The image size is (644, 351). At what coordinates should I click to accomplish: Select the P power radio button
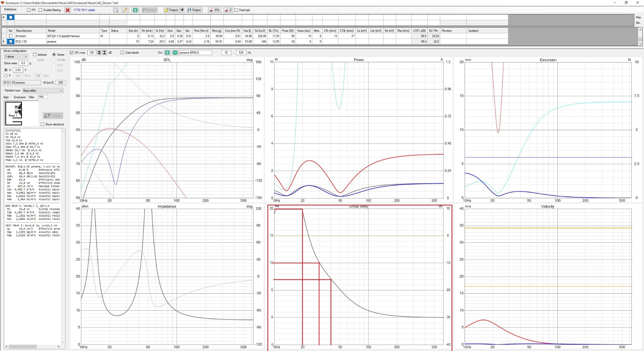6,76
